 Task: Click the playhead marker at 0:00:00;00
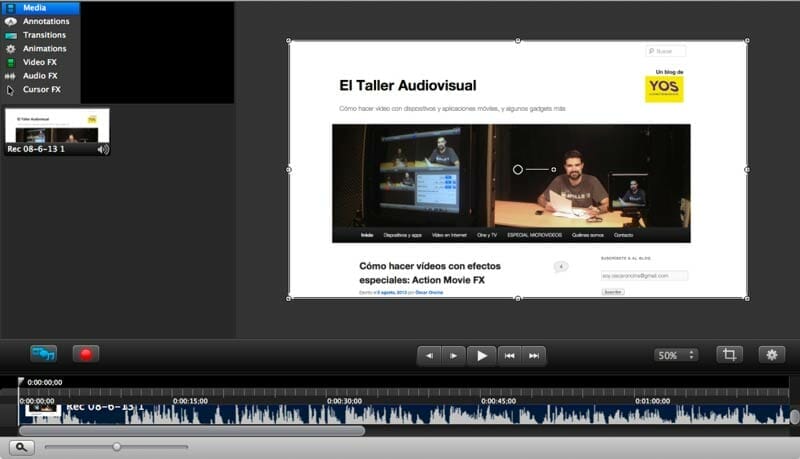(21, 381)
